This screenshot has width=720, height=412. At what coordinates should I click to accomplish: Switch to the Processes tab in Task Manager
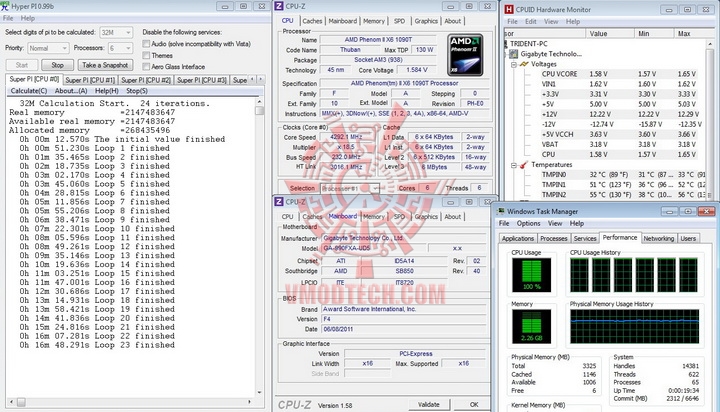553,238
